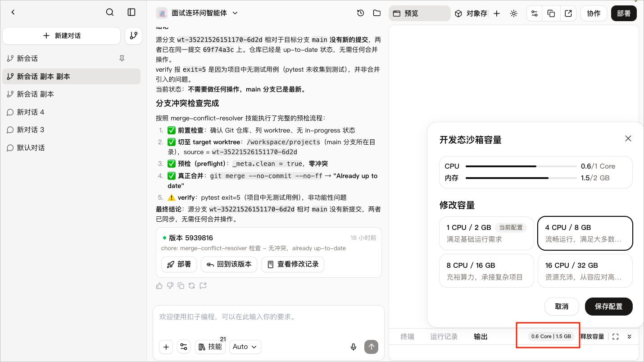The height and width of the screenshot is (362, 644).
Task: Open version history clock icon
Action: coord(360,13)
